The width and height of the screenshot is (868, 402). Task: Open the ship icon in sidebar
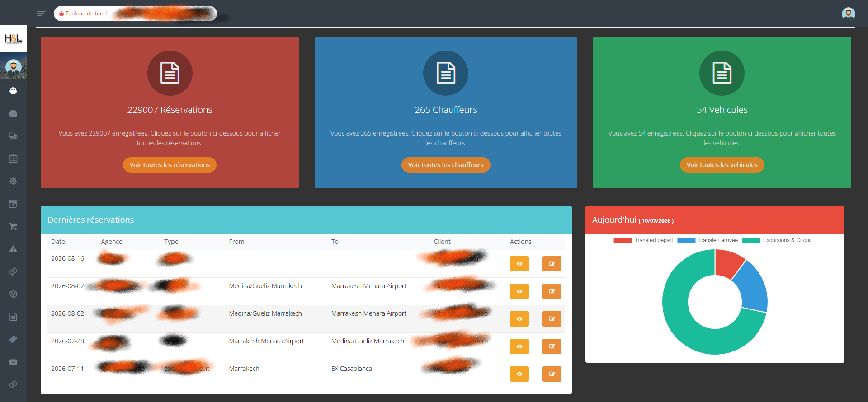(x=13, y=91)
